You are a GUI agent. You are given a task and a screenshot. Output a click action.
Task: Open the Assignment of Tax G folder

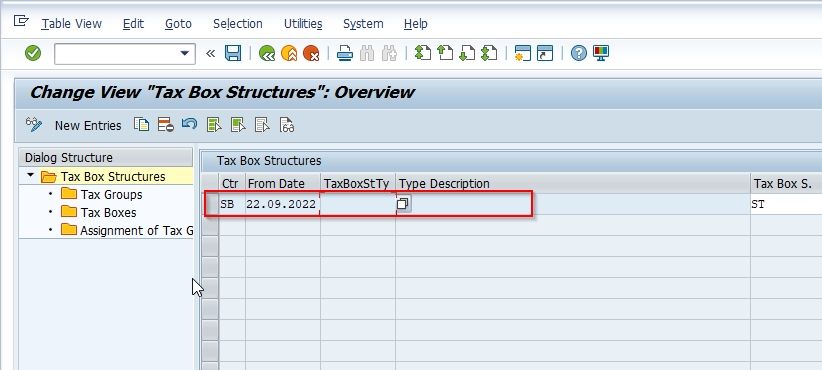136,230
